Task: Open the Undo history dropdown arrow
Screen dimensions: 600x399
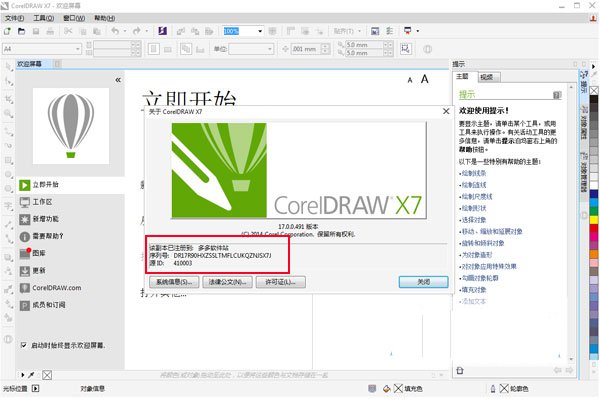Action: 125,31
